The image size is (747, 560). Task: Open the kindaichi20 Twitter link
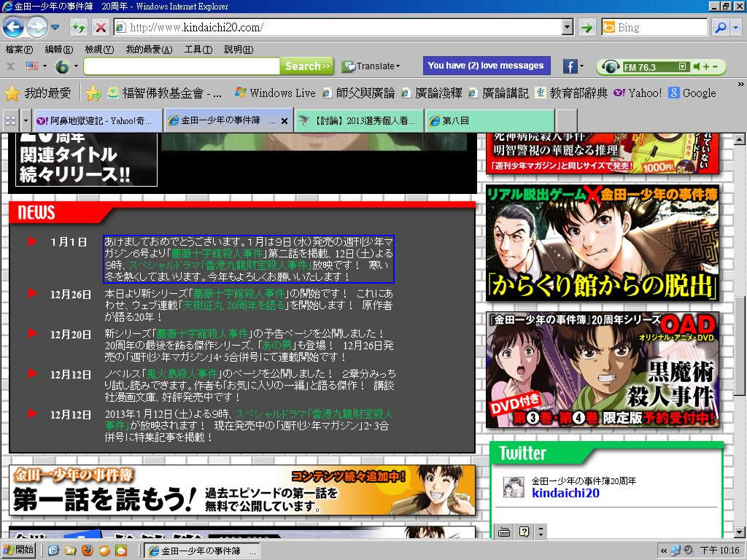(x=565, y=493)
